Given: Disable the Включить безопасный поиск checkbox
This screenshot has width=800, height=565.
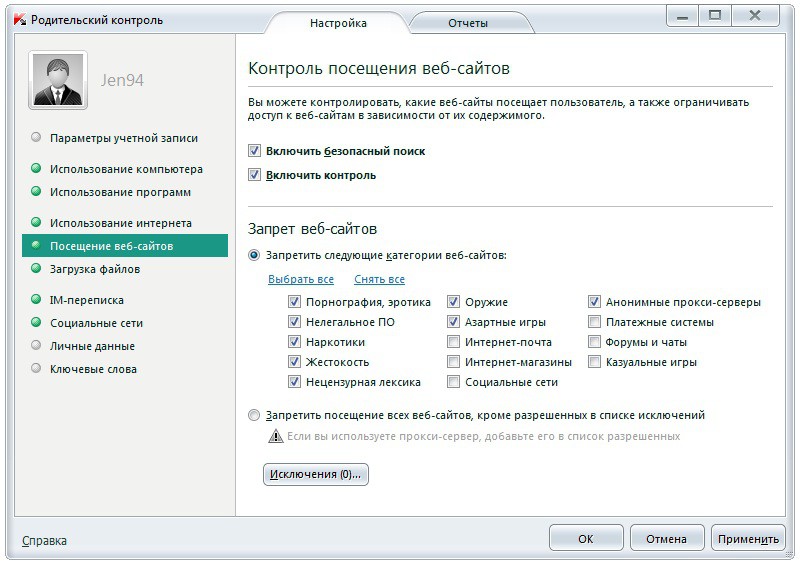Looking at the screenshot, I should [x=255, y=151].
